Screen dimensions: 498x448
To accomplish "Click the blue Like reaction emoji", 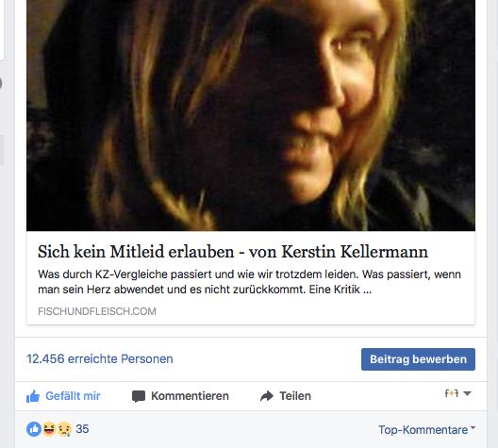I will pos(34,429).
